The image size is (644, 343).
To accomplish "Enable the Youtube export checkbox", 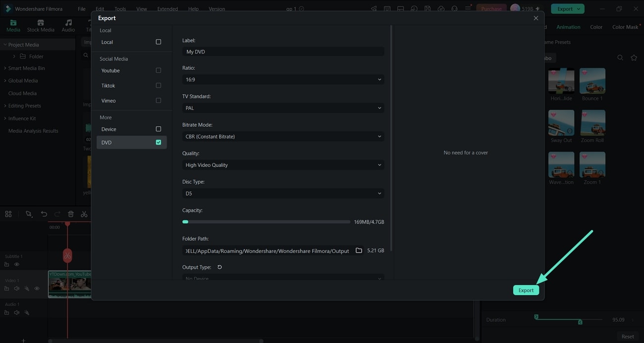I will pos(159,70).
